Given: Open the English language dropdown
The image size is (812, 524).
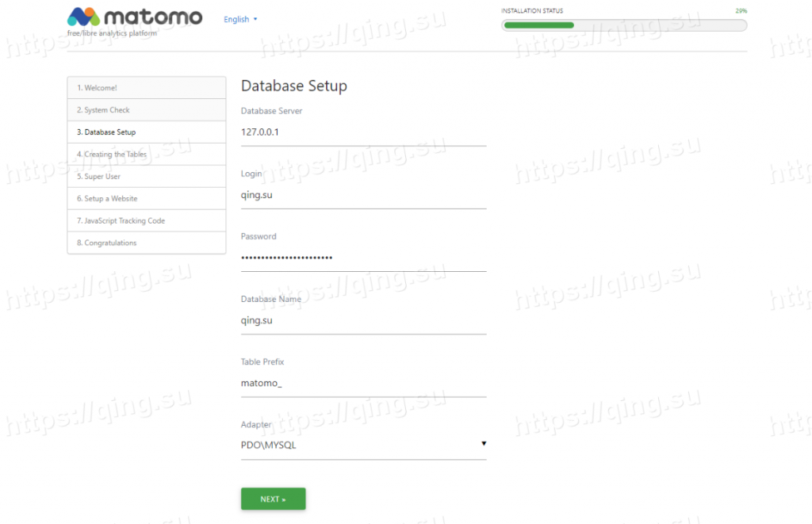Looking at the screenshot, I should coord(237,19).
